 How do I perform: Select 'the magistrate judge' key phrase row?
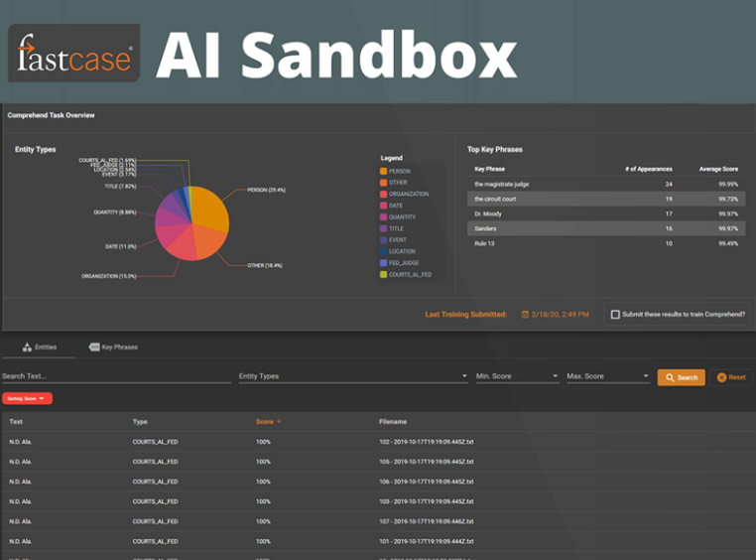[606, 184]
